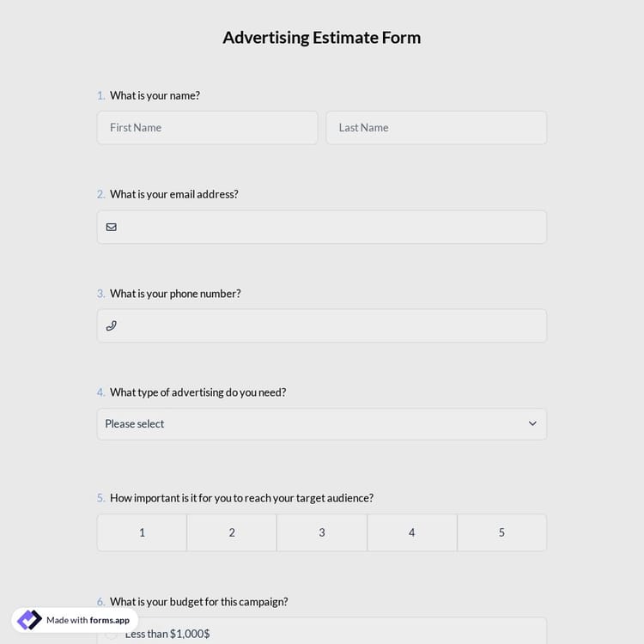The height and width of the screenshot is (644, 644).
Task: Pick rating 3 on the importance scale
Action: 322,532
